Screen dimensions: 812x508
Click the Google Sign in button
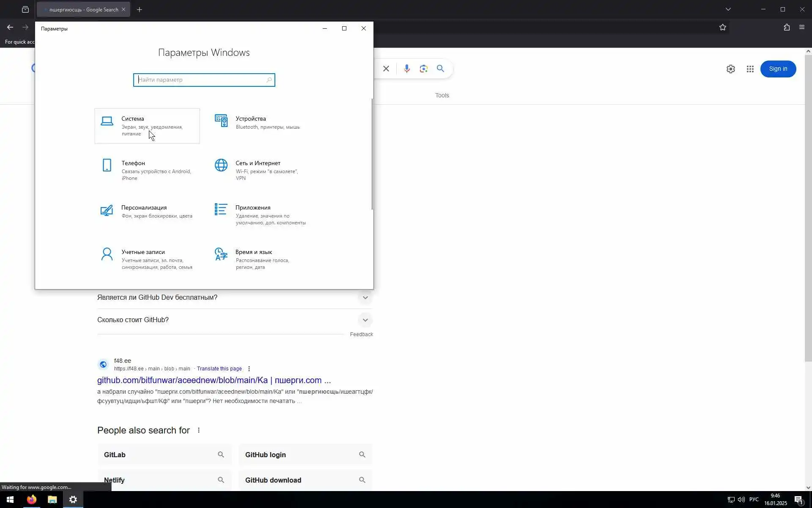(778, 69)
